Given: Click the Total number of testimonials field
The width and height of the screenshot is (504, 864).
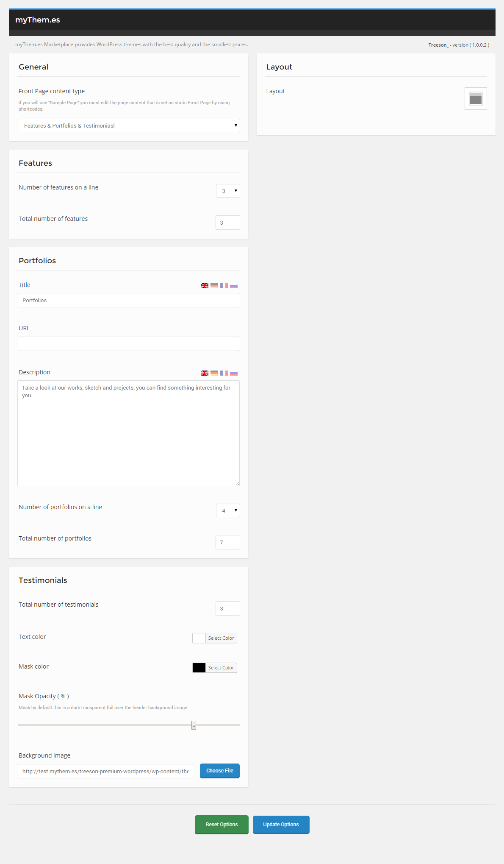Looking at the screenshot, I should coord(227,608).
